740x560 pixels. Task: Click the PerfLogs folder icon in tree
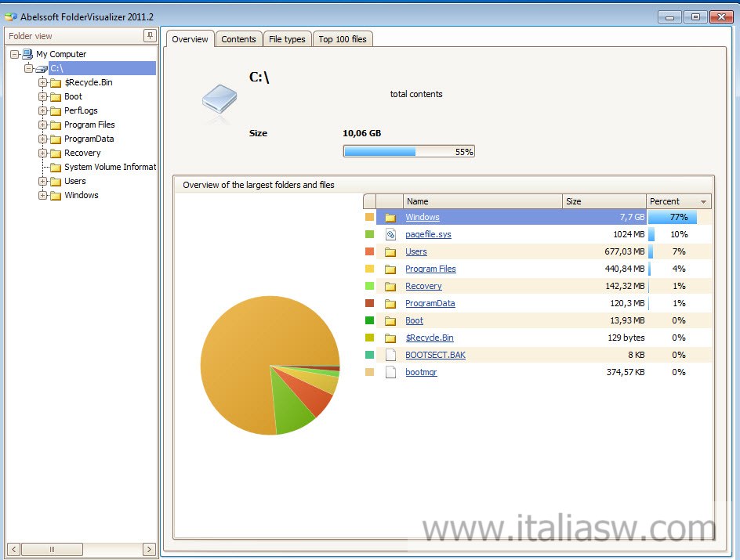tap(56, 110)
